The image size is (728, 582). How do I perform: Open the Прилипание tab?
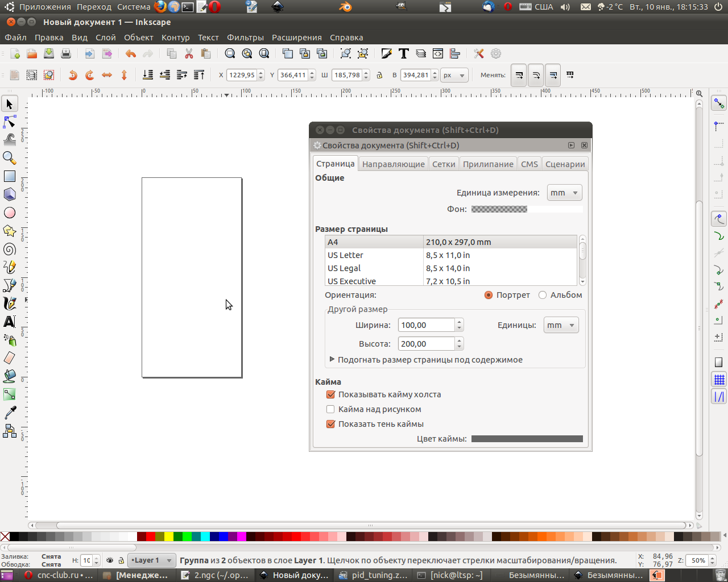pyautogui.click(x=488, y=164)
